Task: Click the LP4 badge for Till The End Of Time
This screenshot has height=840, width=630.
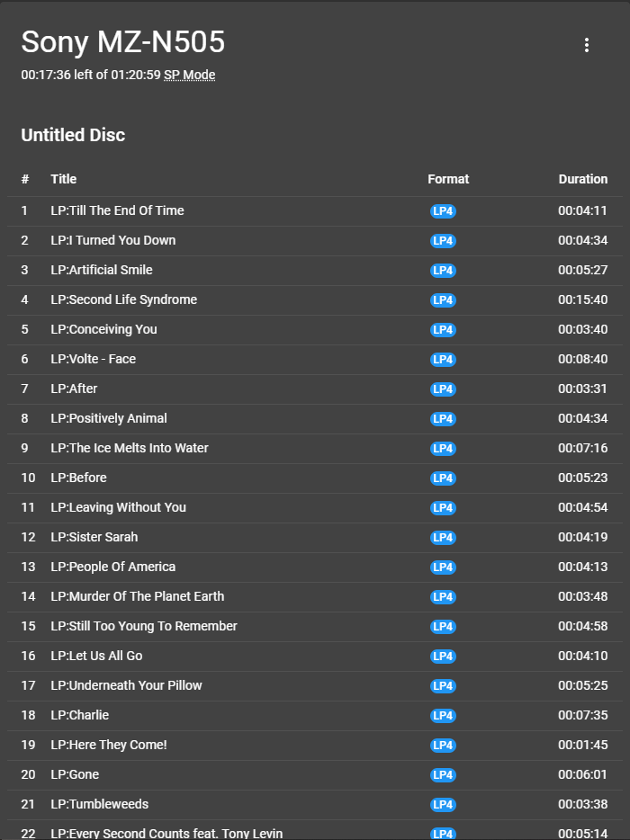Action: coord(443,211)
